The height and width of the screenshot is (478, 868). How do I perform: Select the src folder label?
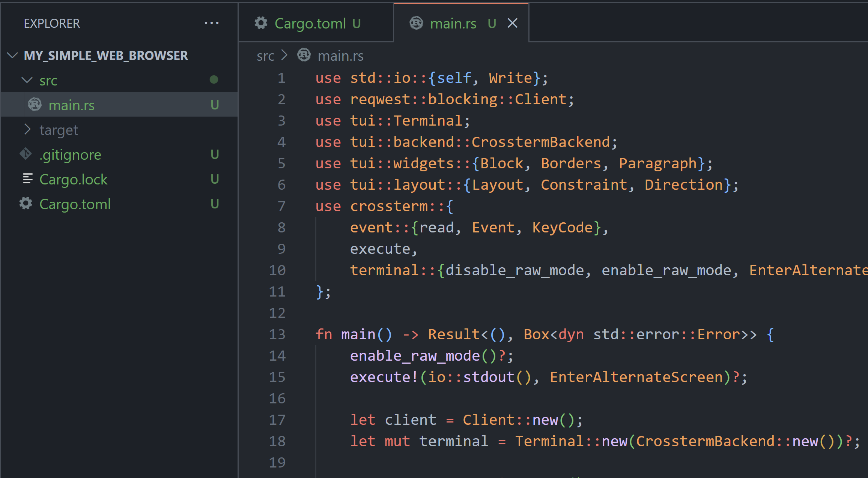tap(48, 81)
